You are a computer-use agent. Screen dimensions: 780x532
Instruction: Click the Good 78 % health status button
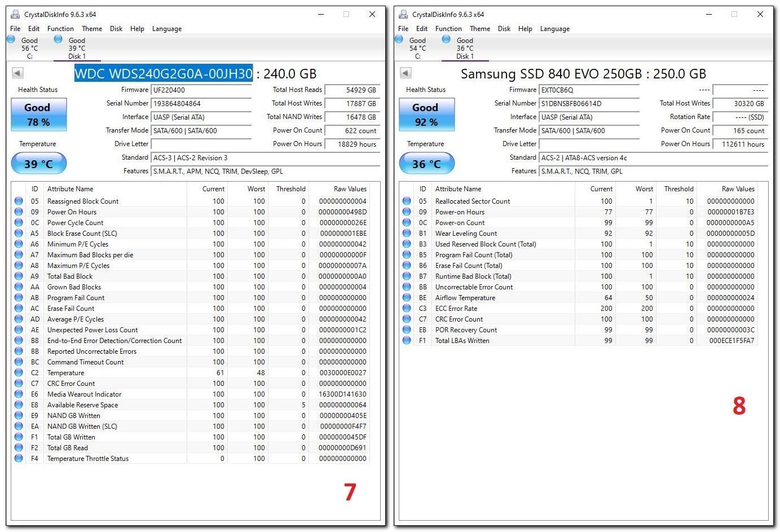(x=39, y=115)
